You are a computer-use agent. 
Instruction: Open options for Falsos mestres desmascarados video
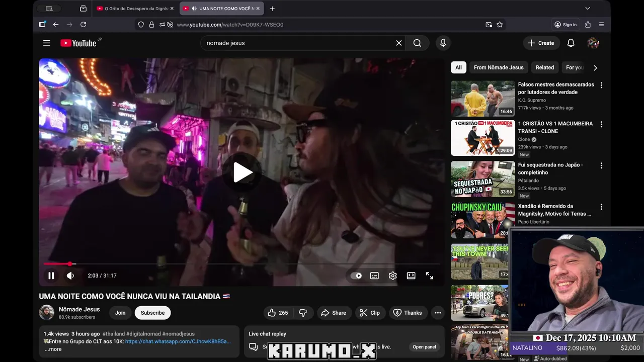(601, 85)
